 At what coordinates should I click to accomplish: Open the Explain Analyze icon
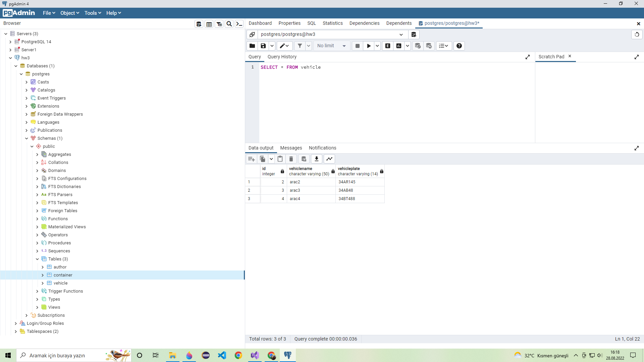(399, 46)
